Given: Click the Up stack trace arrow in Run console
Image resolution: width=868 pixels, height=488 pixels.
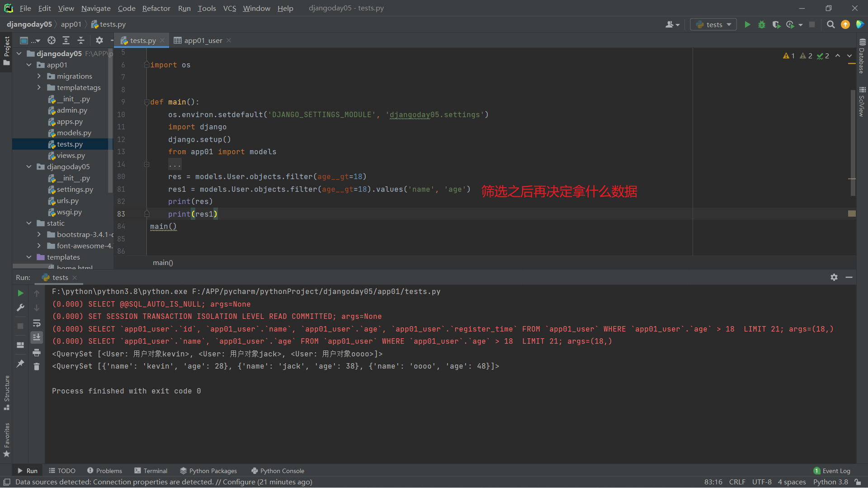Looking at the screenshot, I should pos(37,293).
